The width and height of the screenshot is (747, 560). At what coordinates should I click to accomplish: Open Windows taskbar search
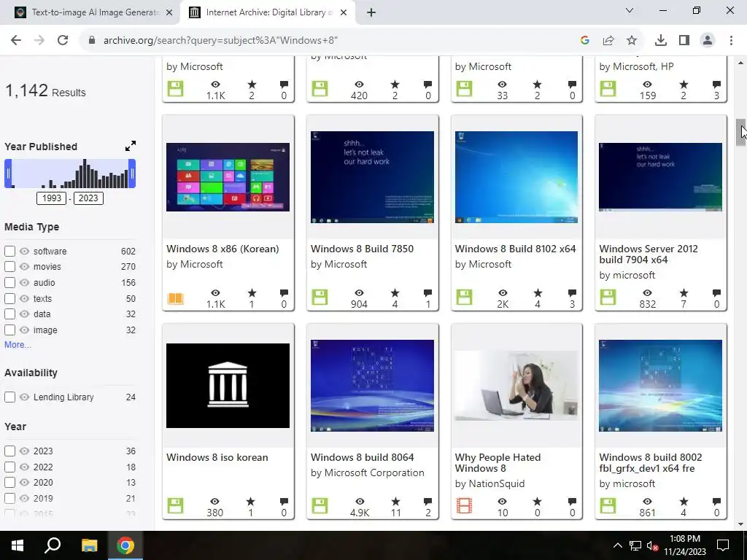pos(53,545)
